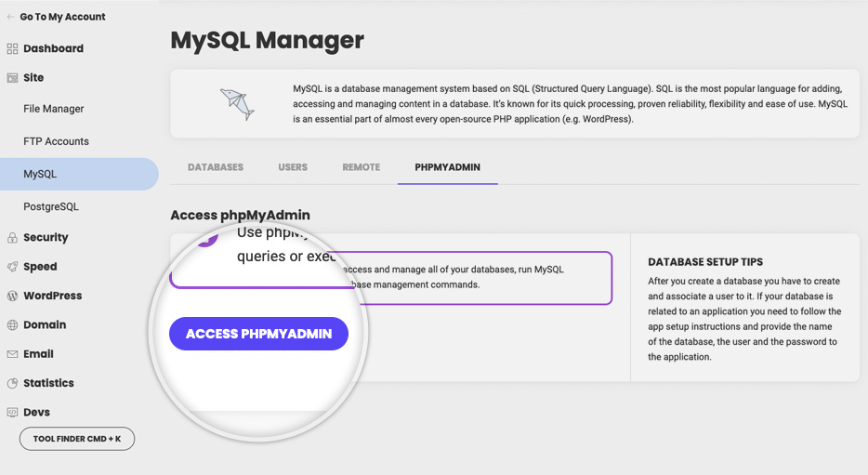The height and width of the screenshot is (475, 868).
Task: Switch to the Databases tab
Action: (x=216, y=167)
